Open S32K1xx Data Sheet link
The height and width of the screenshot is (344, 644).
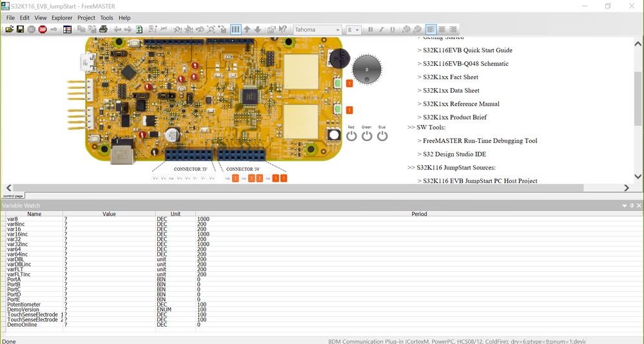pyautogui.click(x=451, y=90)
